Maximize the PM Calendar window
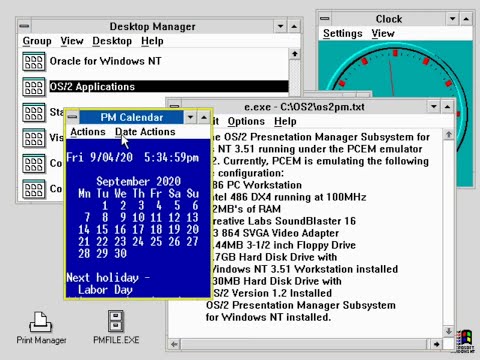 point(204,117)
